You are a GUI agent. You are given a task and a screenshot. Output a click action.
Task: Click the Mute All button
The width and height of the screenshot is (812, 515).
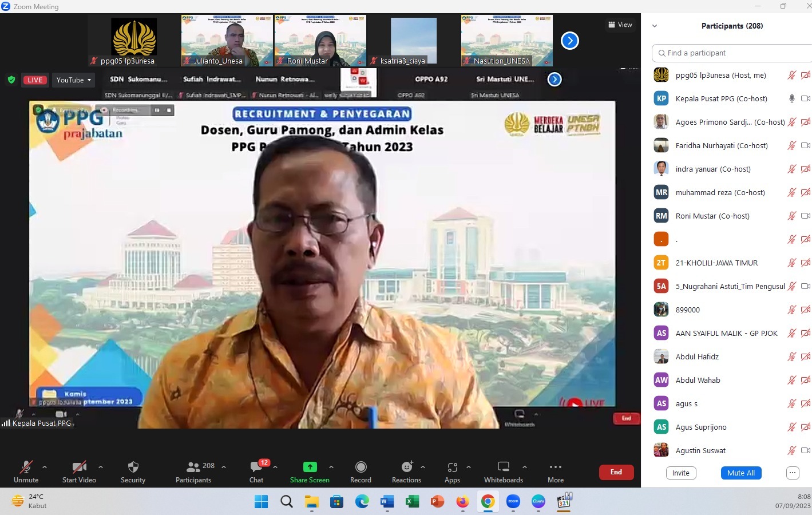741,473
